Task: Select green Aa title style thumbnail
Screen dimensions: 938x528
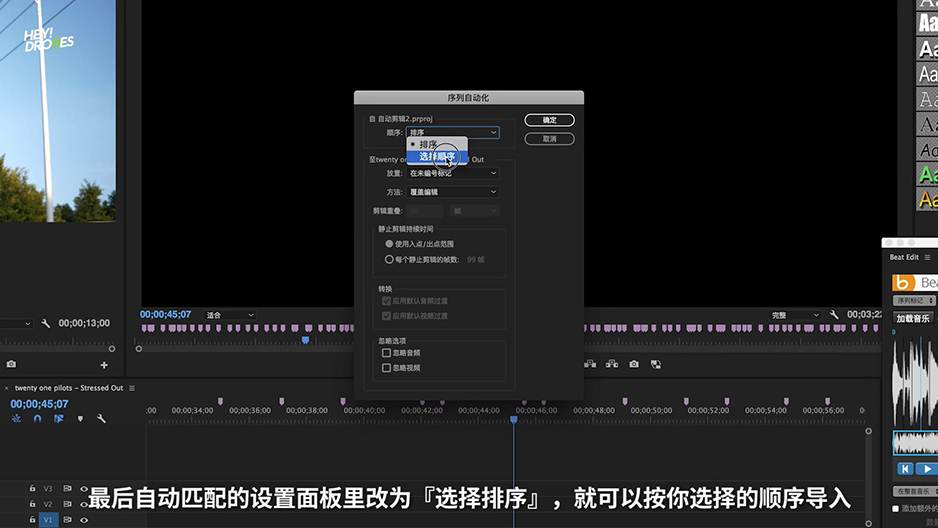Action: click(927, 175)
